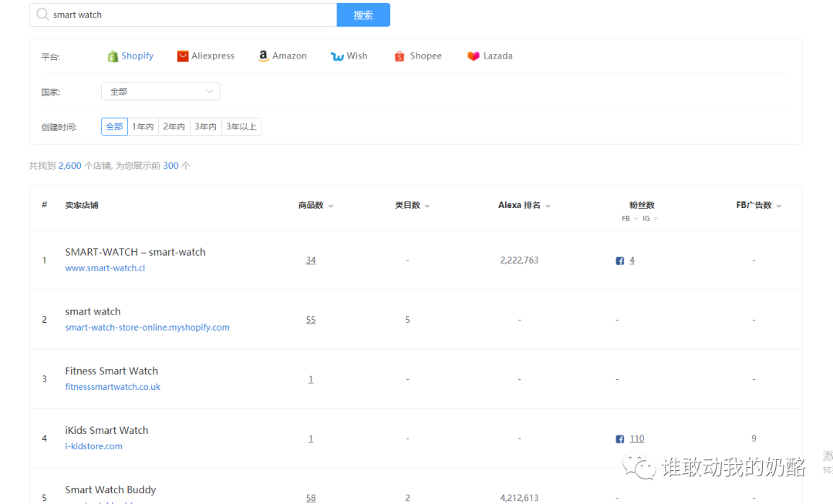Sort by 商品数 column arrow

[x=331, y=206]
